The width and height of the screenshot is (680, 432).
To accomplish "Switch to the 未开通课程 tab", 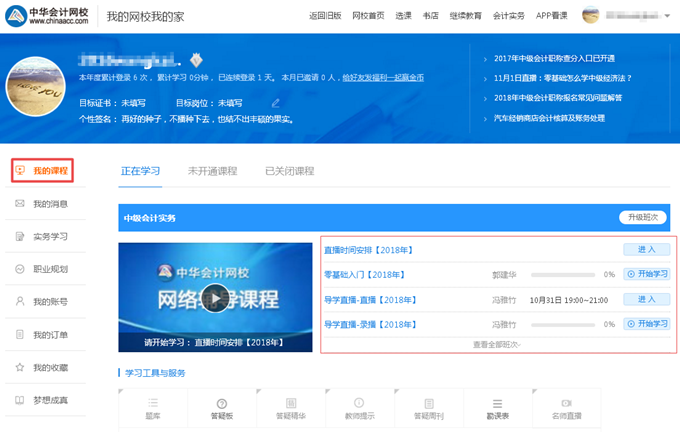I will [x=212, y=171].
